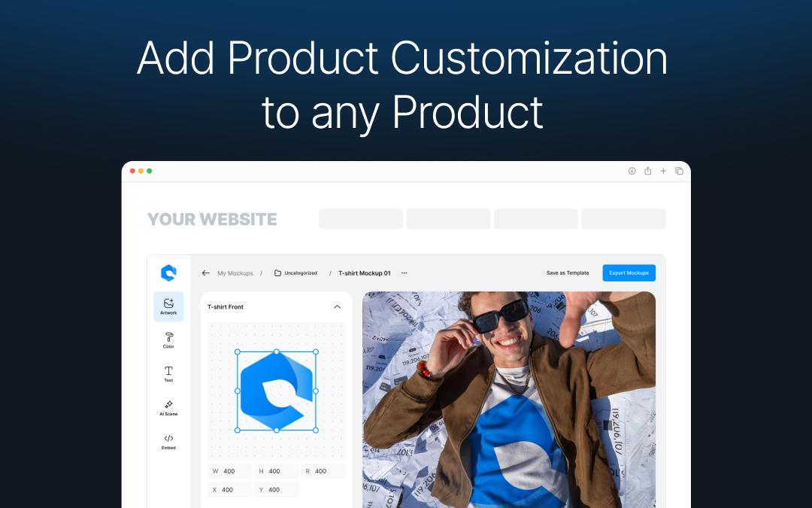Open a new browser tab with plus
The height and width of the screenshot is (508, 812).
[x=663, y=171]
